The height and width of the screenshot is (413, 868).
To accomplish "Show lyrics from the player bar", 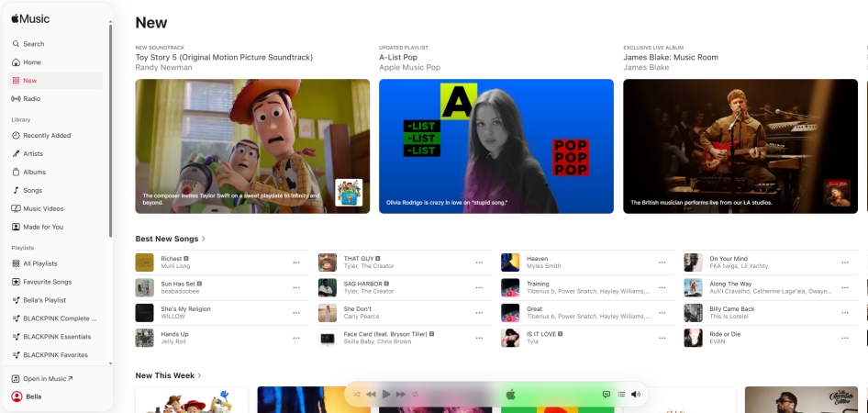I will pyautogui.click(x=606, y=394).
